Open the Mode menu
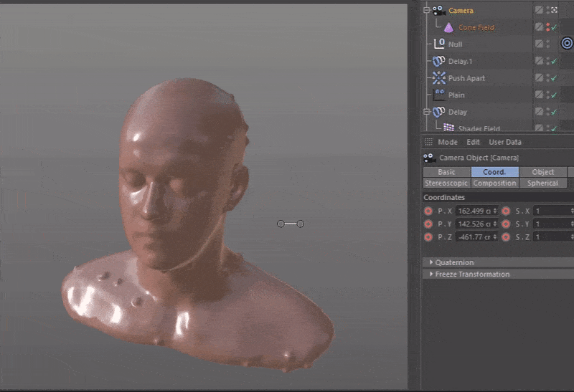Viewport: 574px width, 392px height. point(447,142)
